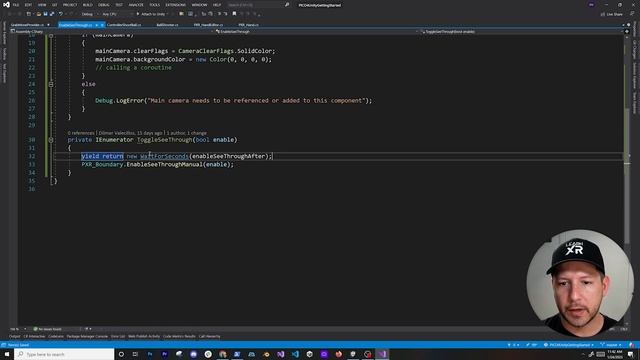The image size is (640, 360).
Task: Open the DEBUG menu
Action: (x=104, y=5)
